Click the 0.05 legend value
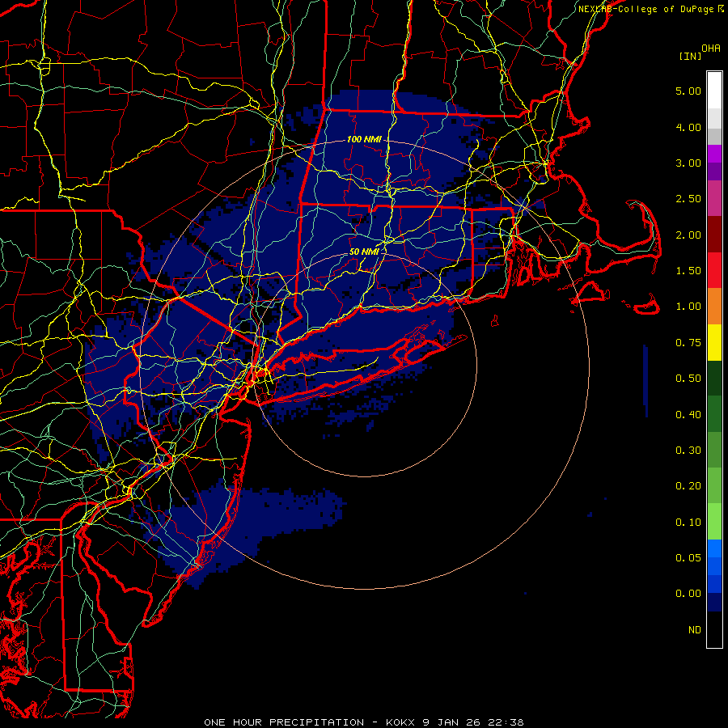Image resolution: width=728 pixels, height=728 pixels. click(x=688, y=558)
